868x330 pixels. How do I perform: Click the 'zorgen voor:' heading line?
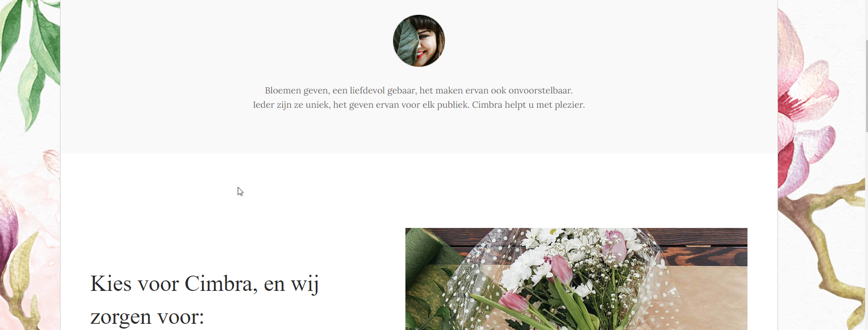pyautogui.click(x=147, y=316)
